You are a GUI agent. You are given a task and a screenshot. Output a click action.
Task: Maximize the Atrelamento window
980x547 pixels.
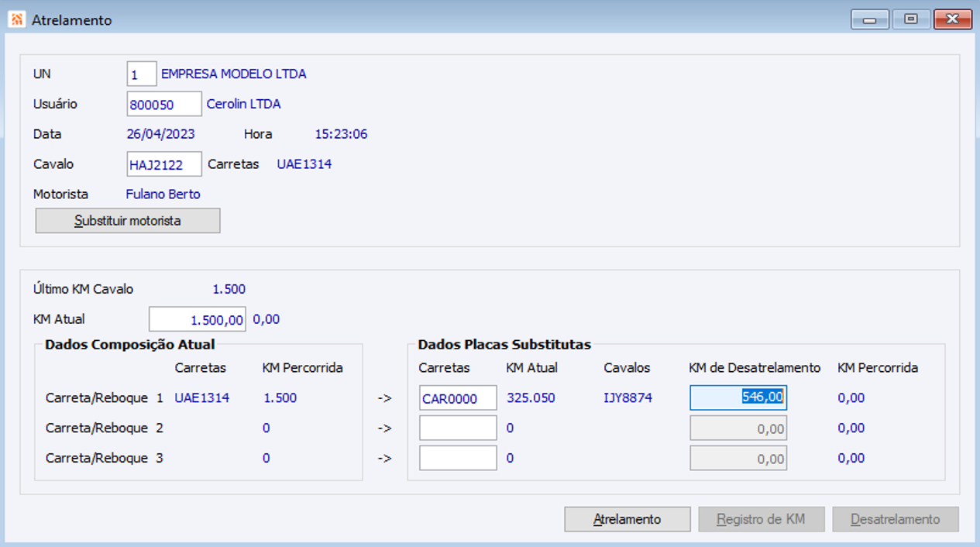pos(911,19)
